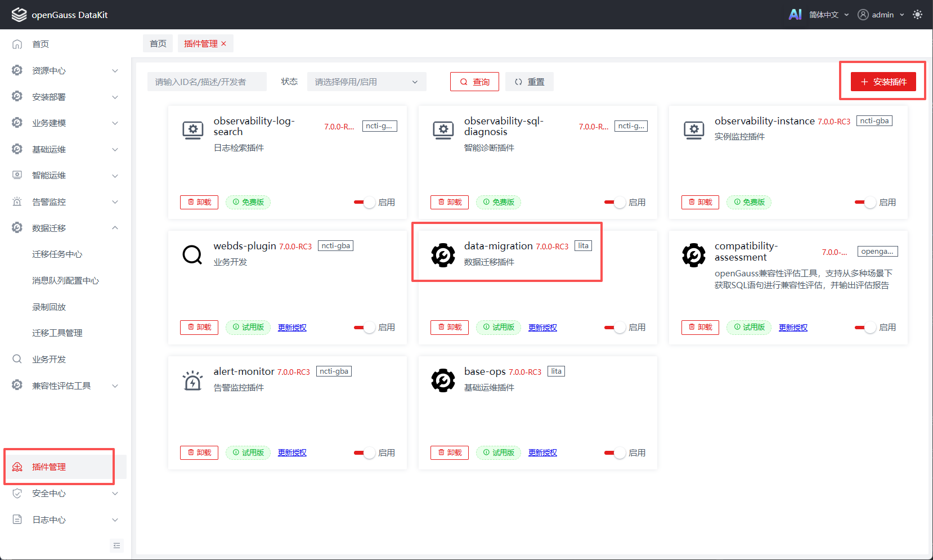Toggle the observability-instance enable switch
The height and width of the screenshot is (560, 933).
pos(865,203)
